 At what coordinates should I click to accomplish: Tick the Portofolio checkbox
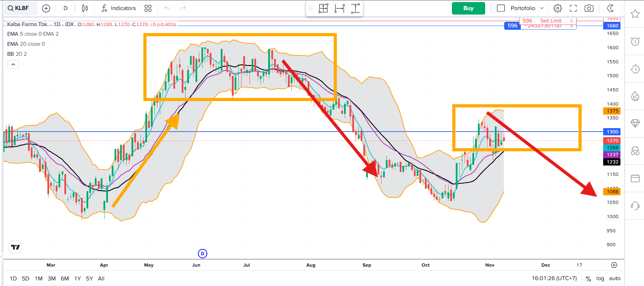[x=501, y=8]
